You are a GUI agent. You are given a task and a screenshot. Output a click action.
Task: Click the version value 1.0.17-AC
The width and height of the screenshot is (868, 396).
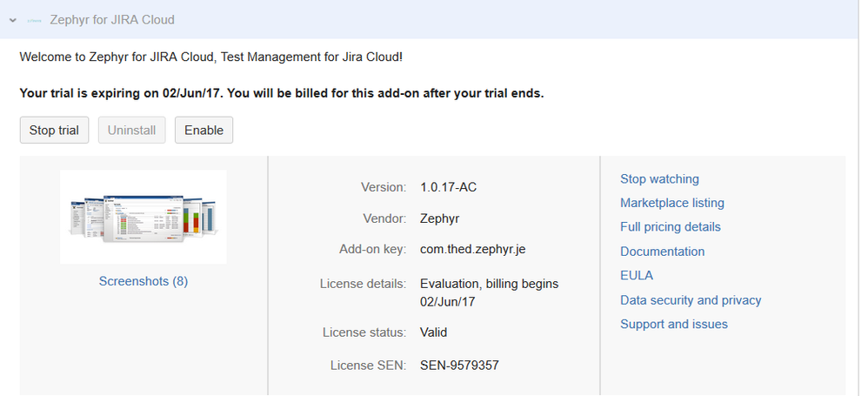[x=449, y=187]
